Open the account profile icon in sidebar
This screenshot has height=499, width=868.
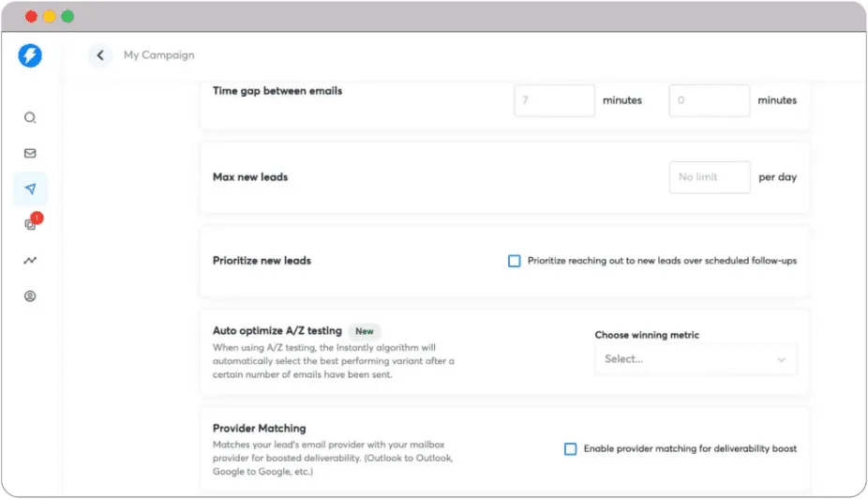point(30,296)
